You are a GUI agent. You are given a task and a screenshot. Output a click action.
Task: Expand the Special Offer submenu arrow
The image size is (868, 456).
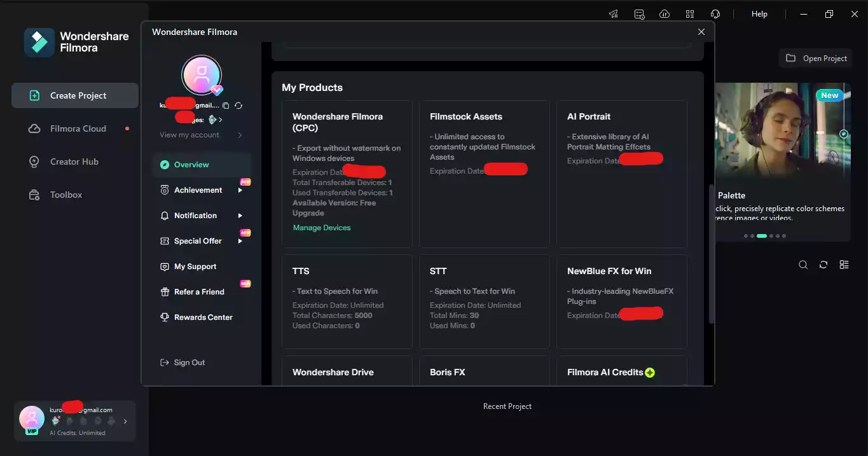[240, 241]
